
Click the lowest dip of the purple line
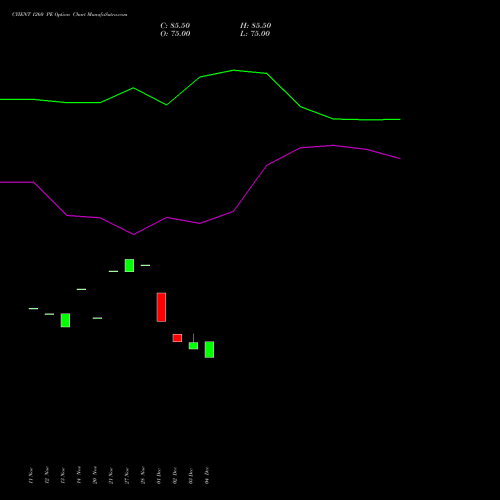click(133, 234)
